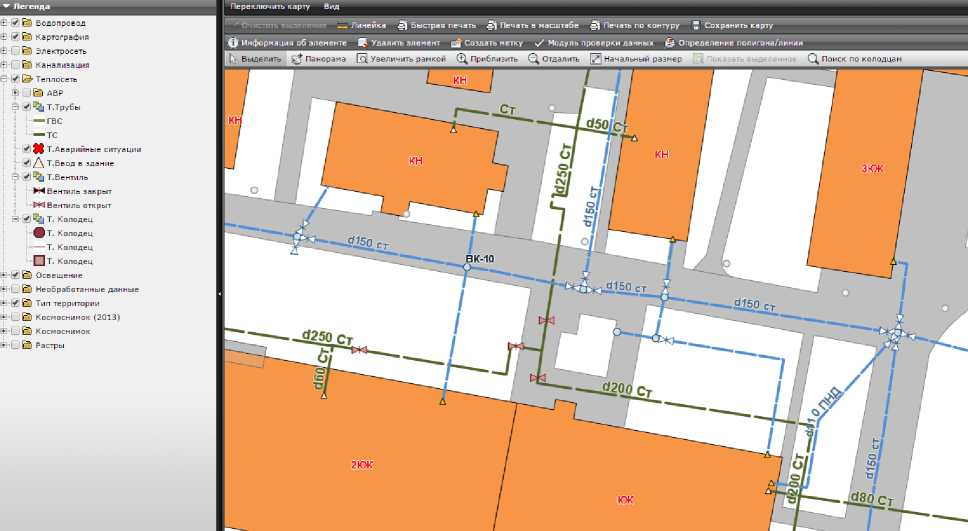Enable the Канализация layer checkbox
968x531 pixels.
coord(15,65)
